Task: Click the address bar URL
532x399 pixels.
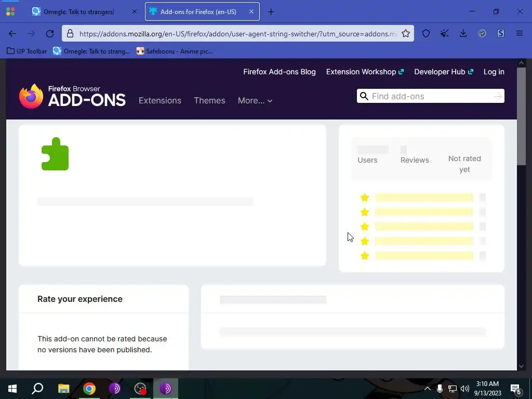Action: pos(237,34)
